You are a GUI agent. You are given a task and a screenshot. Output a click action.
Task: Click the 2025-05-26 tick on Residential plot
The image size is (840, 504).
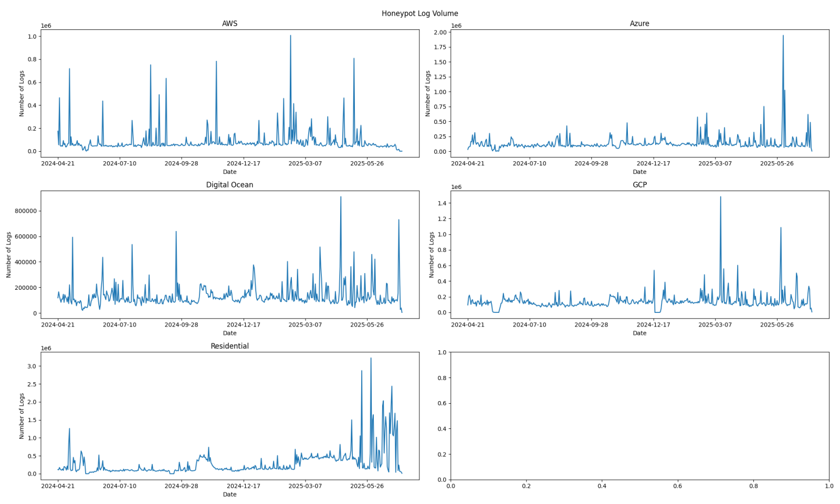(x=367, y=486)
